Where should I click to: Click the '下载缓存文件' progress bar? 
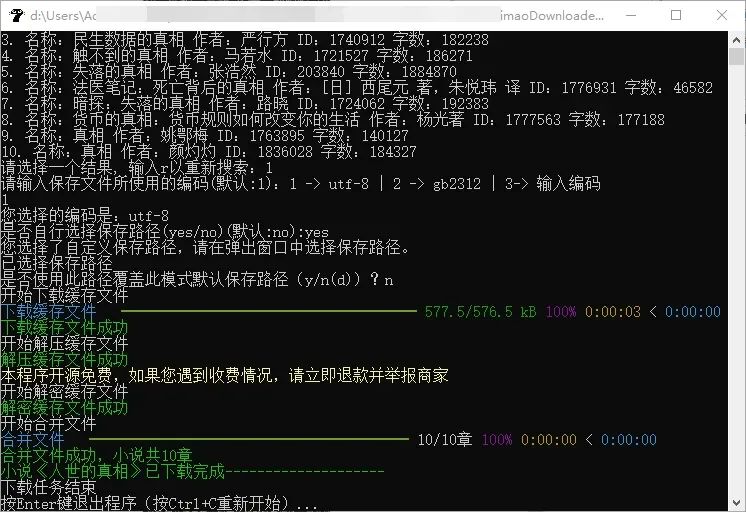(269, 311)
